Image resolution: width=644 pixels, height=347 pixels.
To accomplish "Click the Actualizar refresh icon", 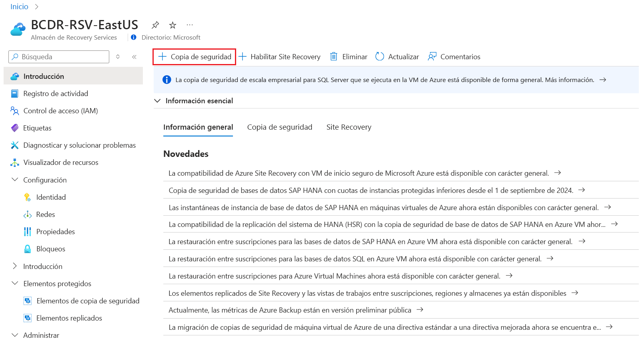I will tap(380, 56).
